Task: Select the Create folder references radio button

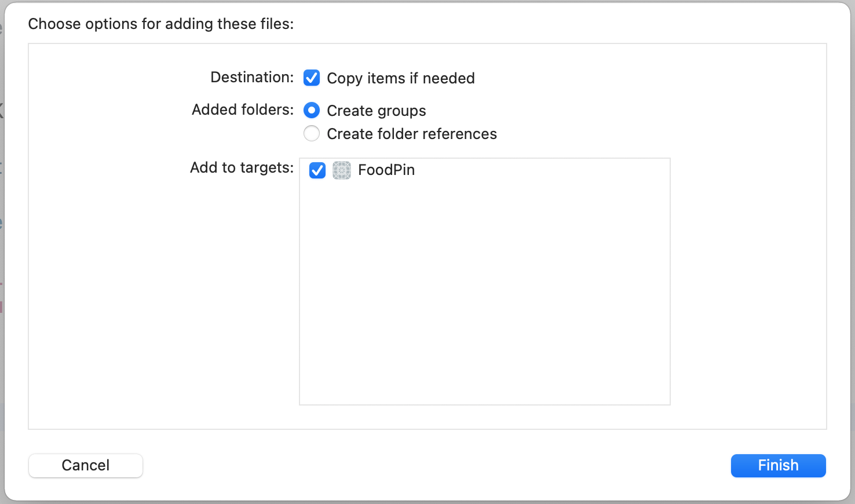Action: tap(312, 133)
